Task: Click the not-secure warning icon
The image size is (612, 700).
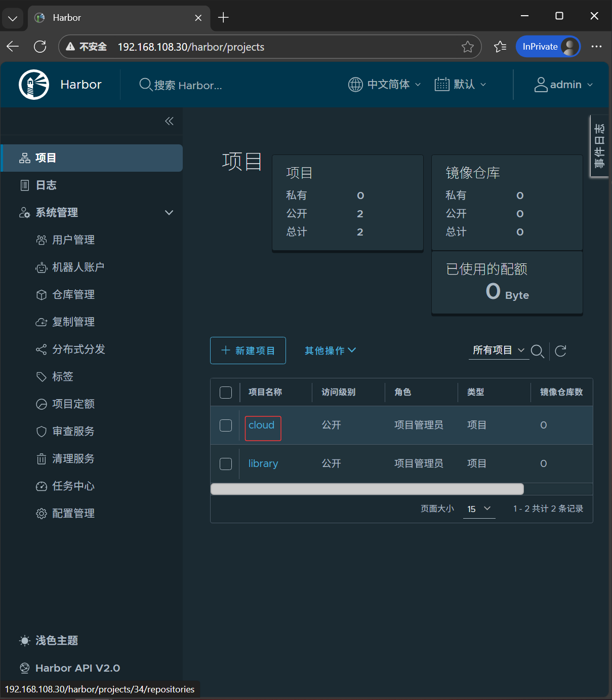Action: [71, 47]
